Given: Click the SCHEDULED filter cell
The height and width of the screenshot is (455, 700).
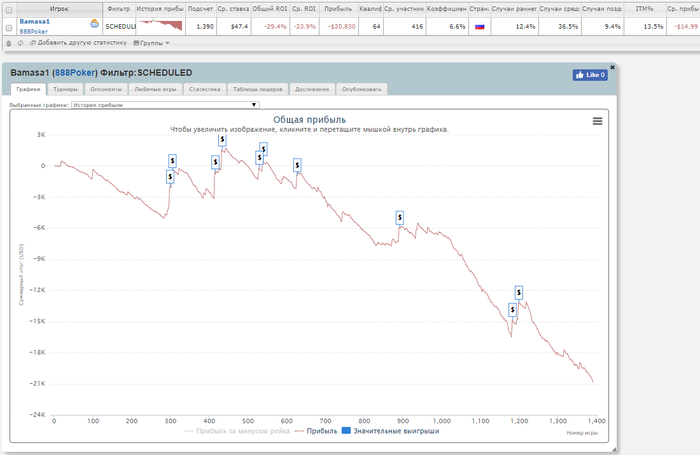Looking at the screenshot, I should point(120,27).
